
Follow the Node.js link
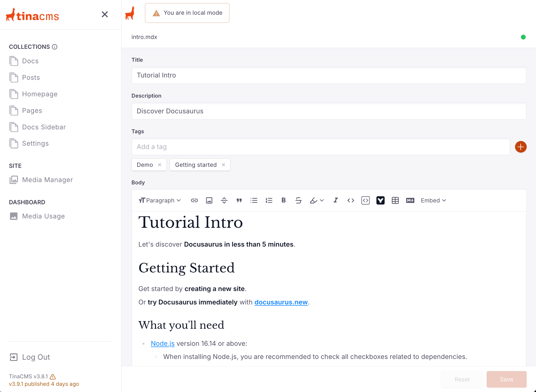pyautogui.click(x=163, y=343)
